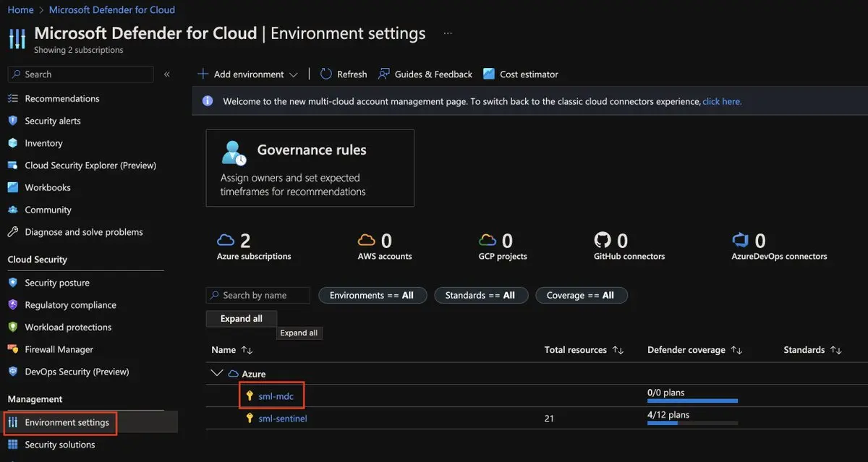
Task: Open the Add environment dropdown
Action: tap(248, 74)
